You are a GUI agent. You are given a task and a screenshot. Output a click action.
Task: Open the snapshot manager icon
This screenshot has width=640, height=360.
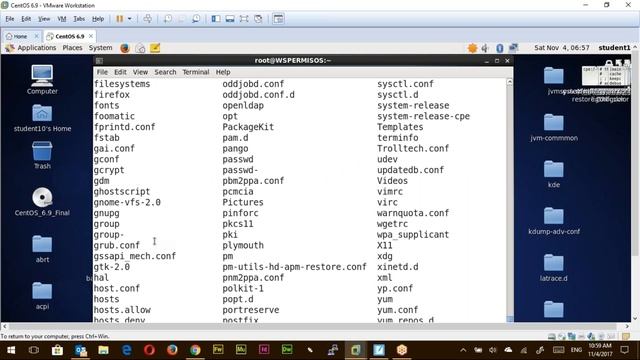coord(196,19)
